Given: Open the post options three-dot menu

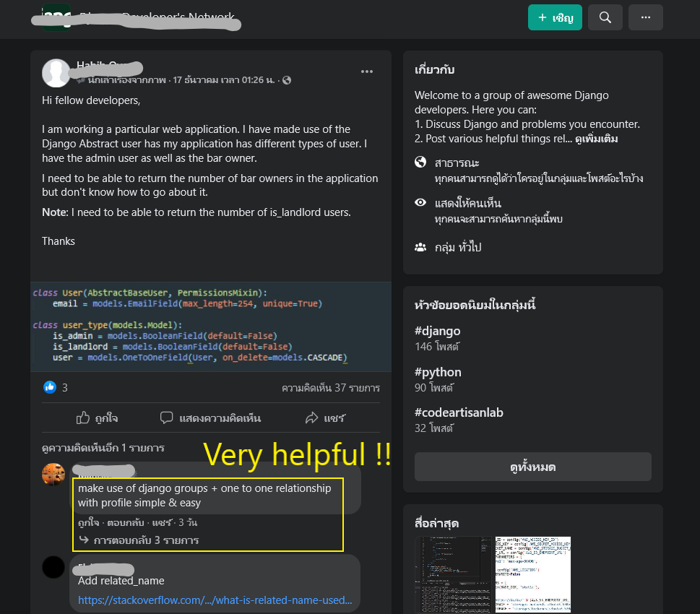Looking at the screenshot, I should point(367,72).
